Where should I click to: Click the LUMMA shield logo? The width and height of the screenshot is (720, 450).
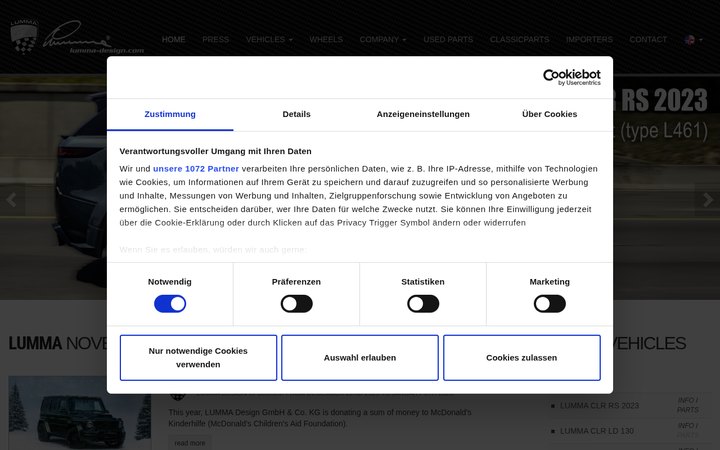(24, 36)
